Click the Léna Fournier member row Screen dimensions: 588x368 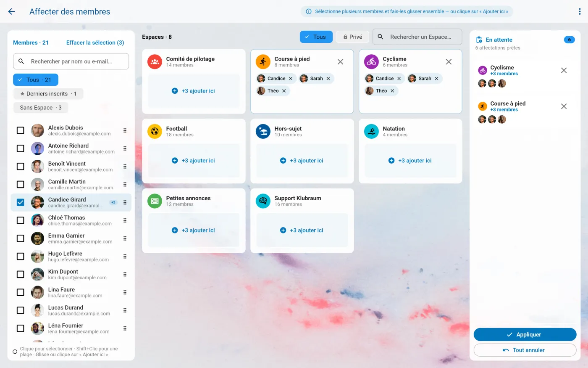(x=71, y=328)
